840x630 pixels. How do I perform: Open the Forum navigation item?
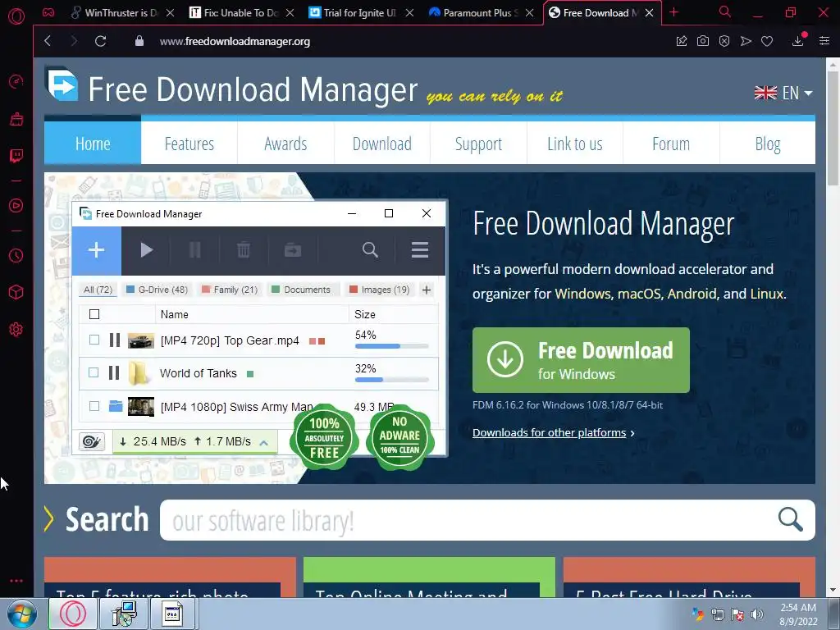click(671, 144)
